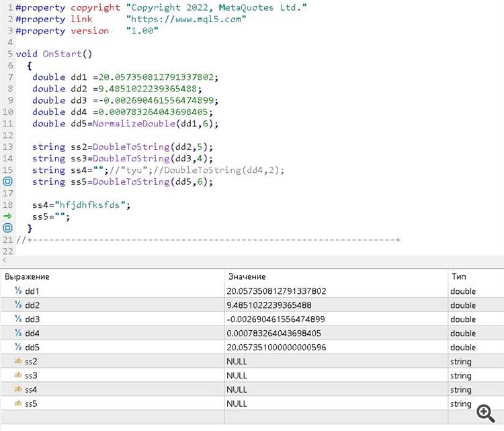This screenshot has width=504, height=431.
Task: Click the Значение column header
Action: pyautogui.click(x=247, y=276)
